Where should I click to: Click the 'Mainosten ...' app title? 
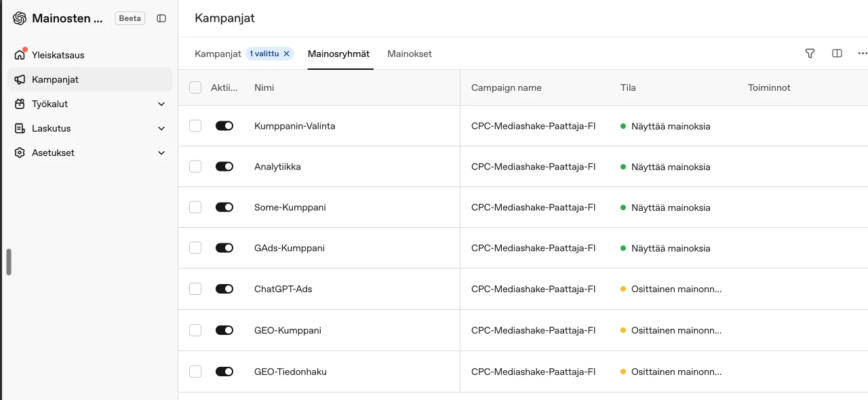pyautogui.click(x=67, y=18)
